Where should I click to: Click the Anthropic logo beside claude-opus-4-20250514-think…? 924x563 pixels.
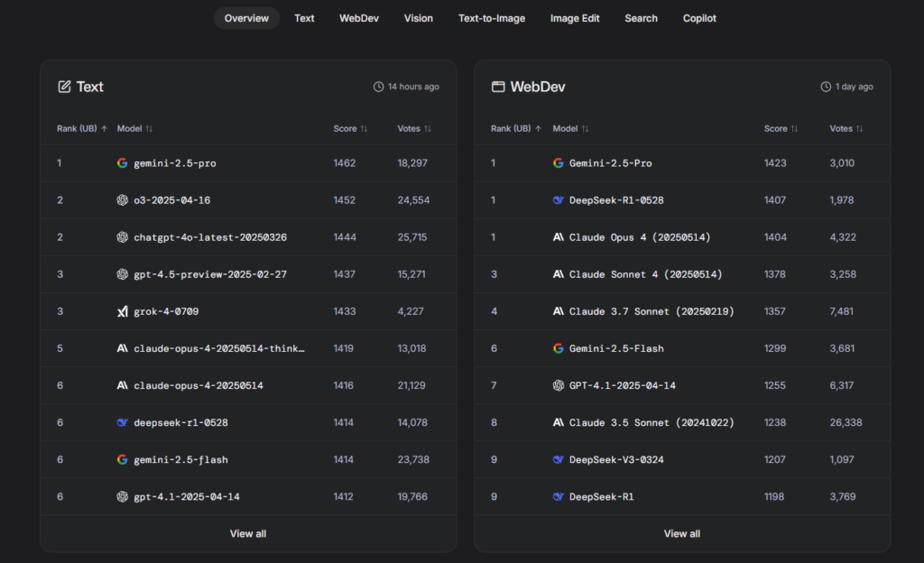click(x=122, y=348)
